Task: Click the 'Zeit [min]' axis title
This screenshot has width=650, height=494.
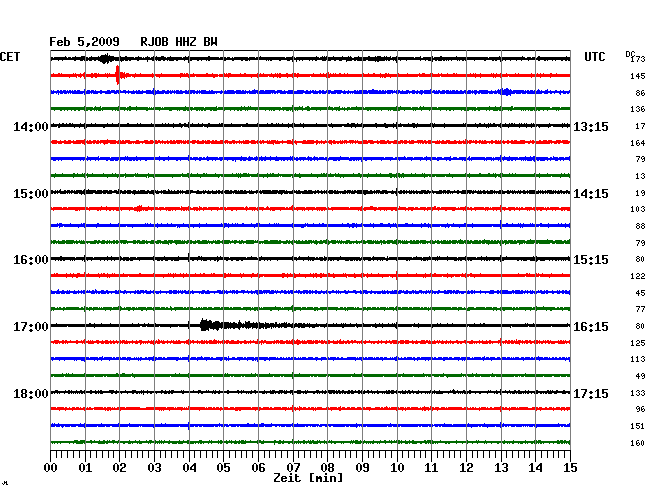Action: [308, 478]
